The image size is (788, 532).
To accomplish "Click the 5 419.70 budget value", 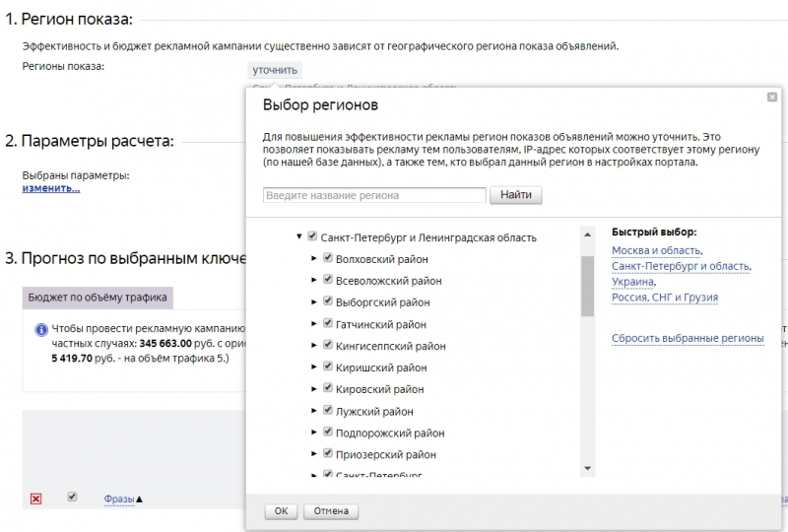I will coord(72,359).
